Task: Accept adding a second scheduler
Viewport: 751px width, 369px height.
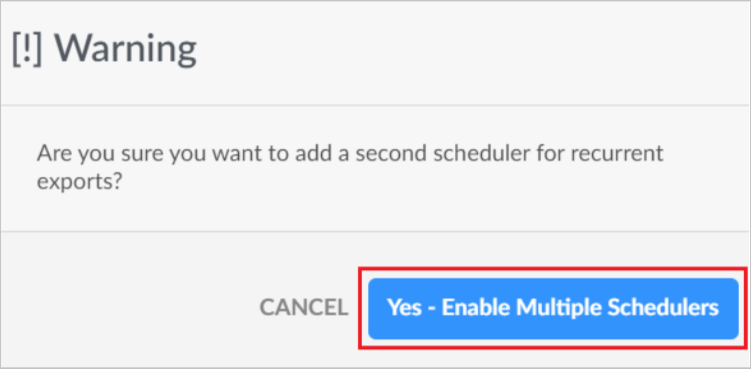Action: click(553, 309)
